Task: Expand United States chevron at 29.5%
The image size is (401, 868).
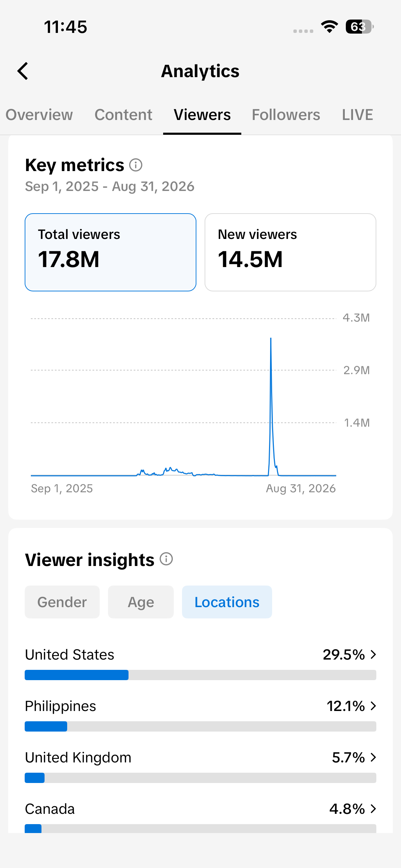Action: 374,654
